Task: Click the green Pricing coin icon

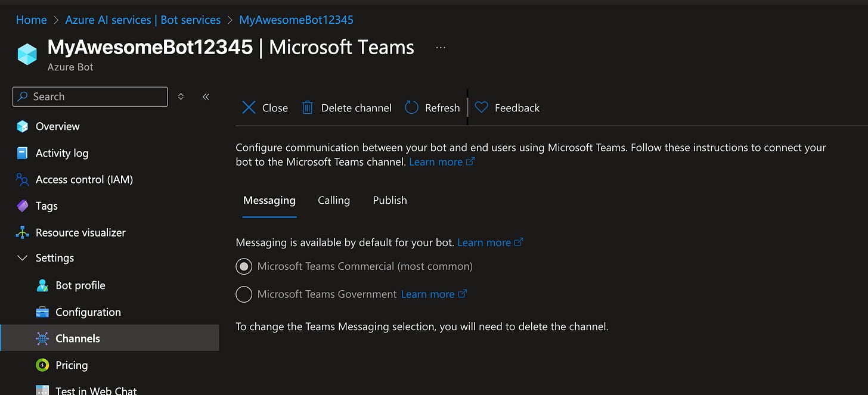Action: point(42,365)
